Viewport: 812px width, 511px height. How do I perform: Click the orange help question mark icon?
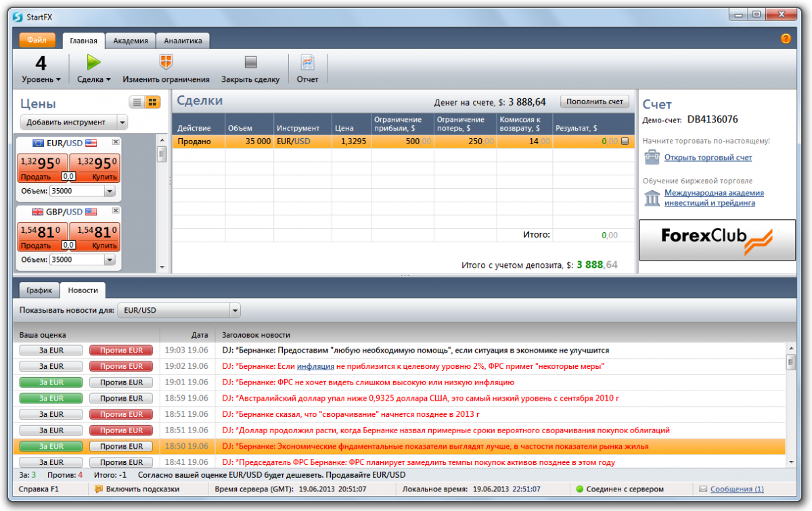click(x=786, y=39)
